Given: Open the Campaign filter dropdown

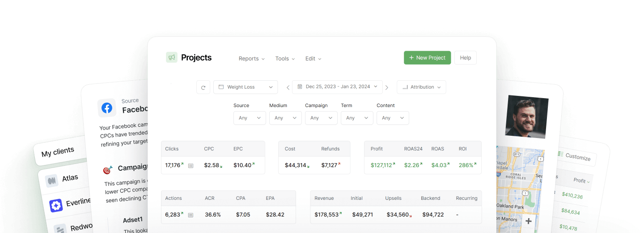Looking at the screenshot, I should tap(321, 118).
